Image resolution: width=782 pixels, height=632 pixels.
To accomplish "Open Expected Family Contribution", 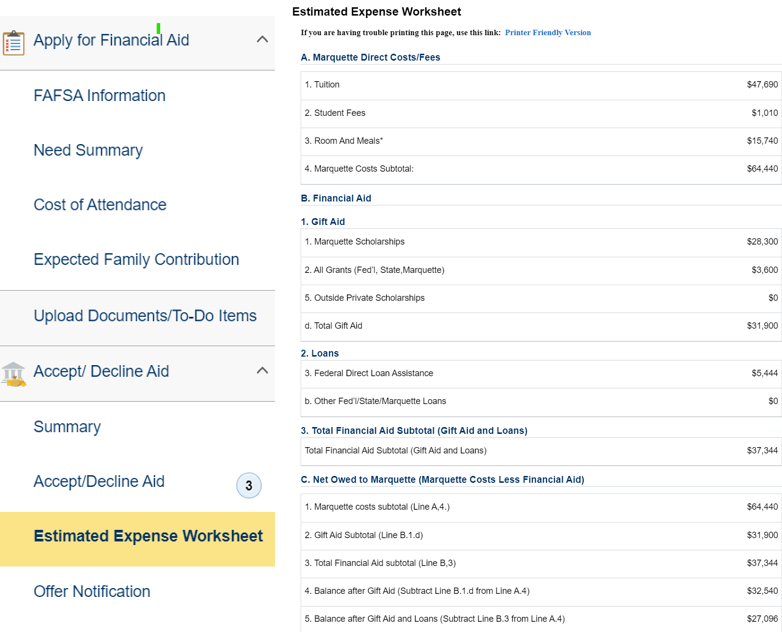I will [136, 260].
